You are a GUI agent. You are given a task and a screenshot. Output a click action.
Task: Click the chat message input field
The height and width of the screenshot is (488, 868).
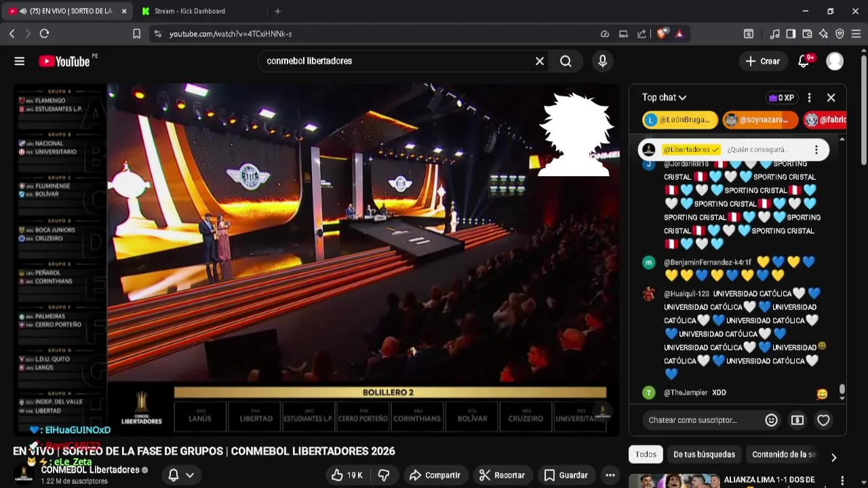click(x=702, y=420)
